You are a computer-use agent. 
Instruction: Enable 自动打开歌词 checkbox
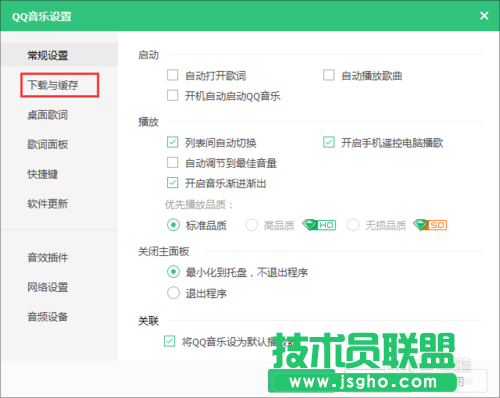[172, 75]
